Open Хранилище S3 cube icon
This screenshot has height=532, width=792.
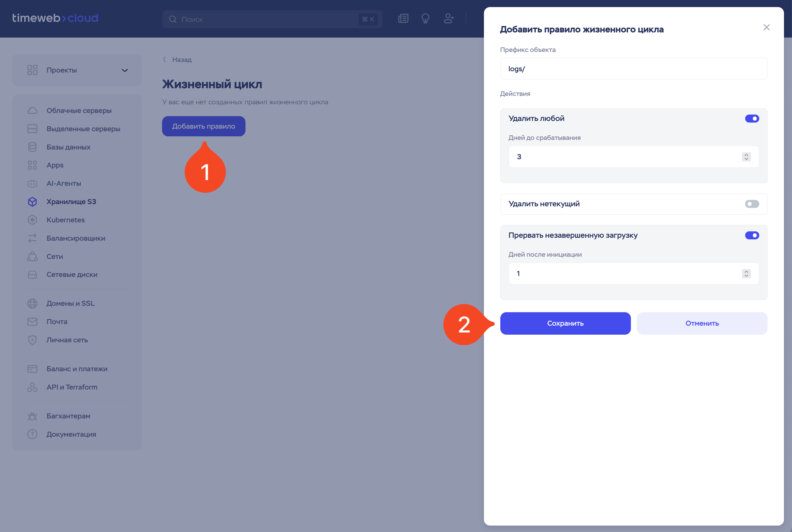click(32, 202)
